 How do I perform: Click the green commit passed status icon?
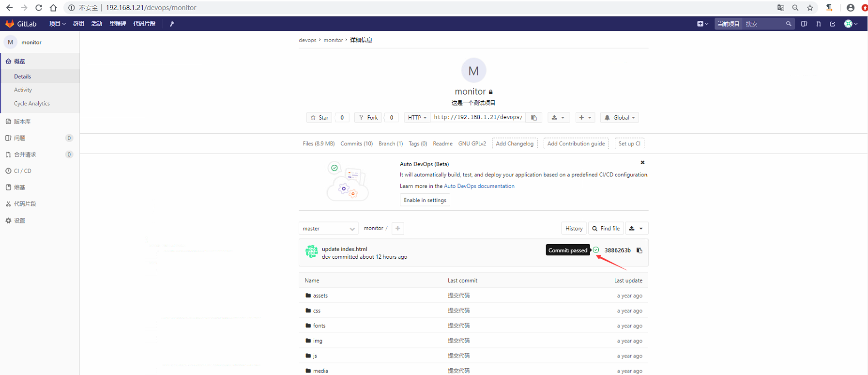coord(596,250)
